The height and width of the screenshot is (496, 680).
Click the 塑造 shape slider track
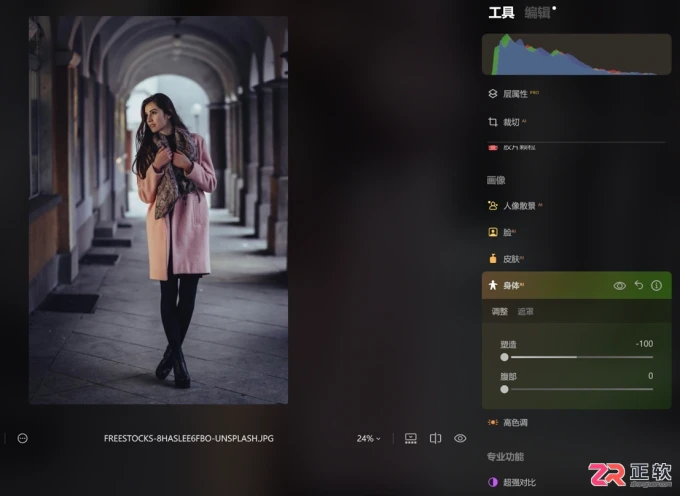578,357
